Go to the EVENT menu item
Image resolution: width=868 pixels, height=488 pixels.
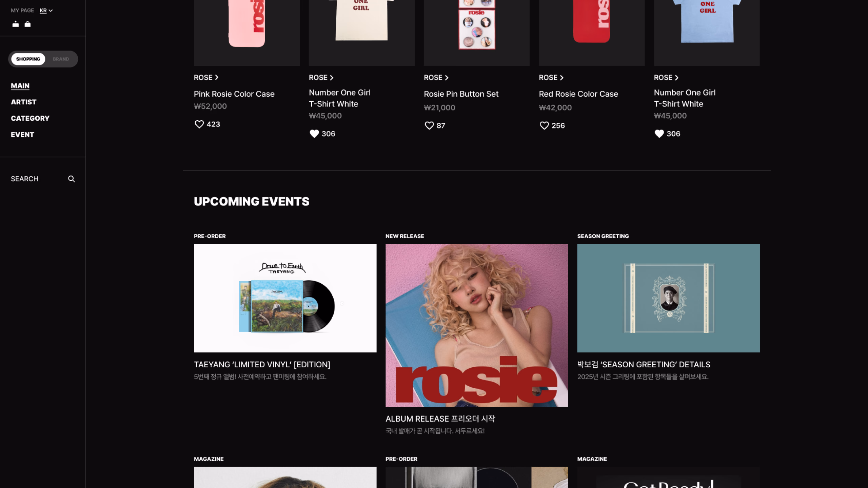click(22, 135)
